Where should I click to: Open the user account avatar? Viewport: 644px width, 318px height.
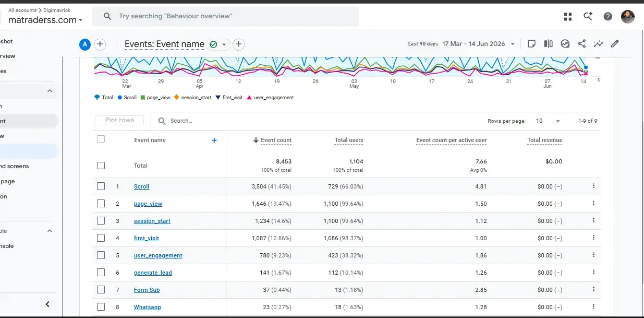coord(628,17)
